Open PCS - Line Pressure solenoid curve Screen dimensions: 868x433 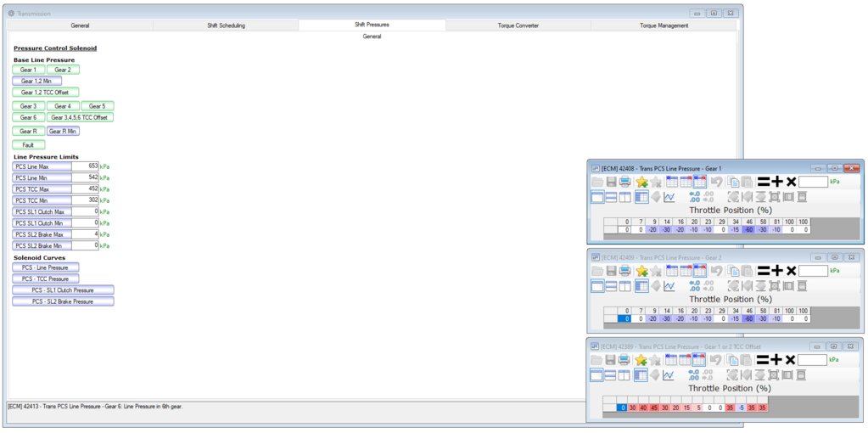click(45, 267)
